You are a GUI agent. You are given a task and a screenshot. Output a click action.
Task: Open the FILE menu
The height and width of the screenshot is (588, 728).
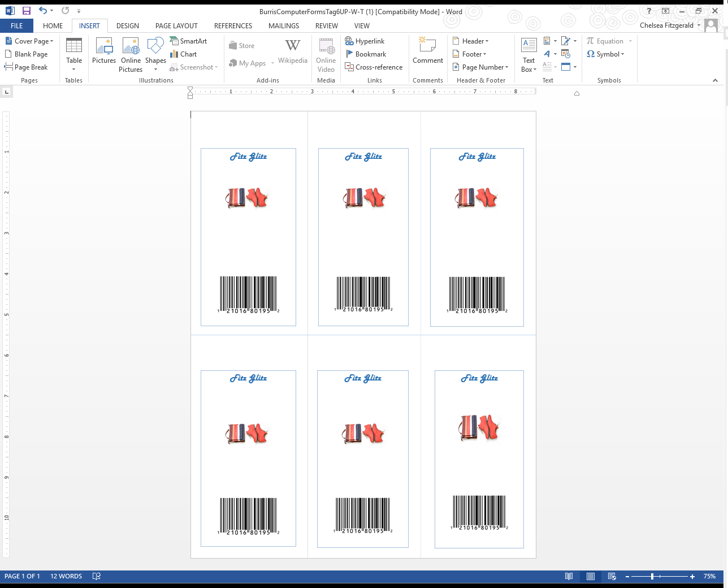(x=16, y=25)
